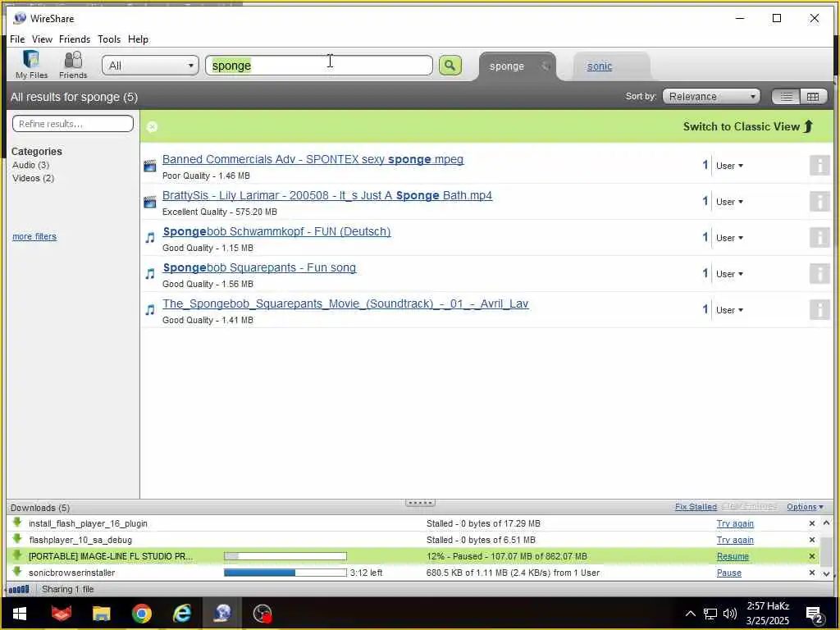
Task: Switch results to table view
Action: 813,97
